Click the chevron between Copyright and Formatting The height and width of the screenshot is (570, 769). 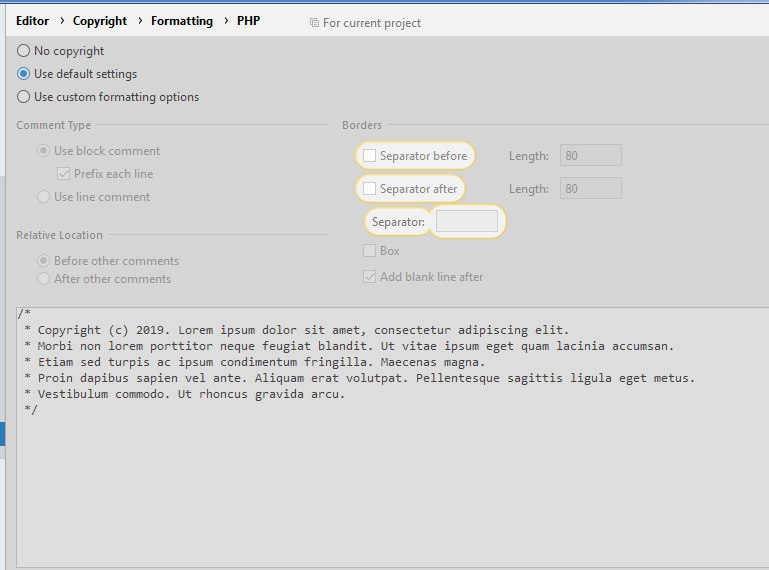140,21
